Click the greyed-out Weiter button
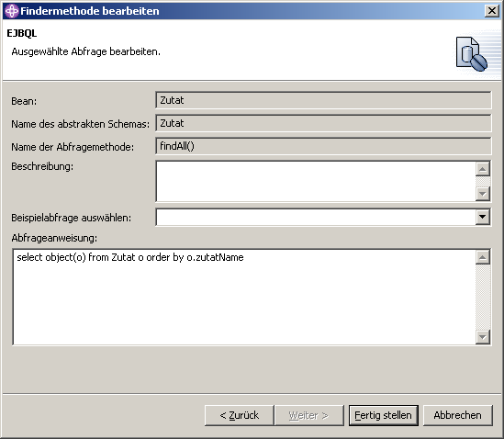This screenshot has width=504, height=439. (x=308, y=415)
